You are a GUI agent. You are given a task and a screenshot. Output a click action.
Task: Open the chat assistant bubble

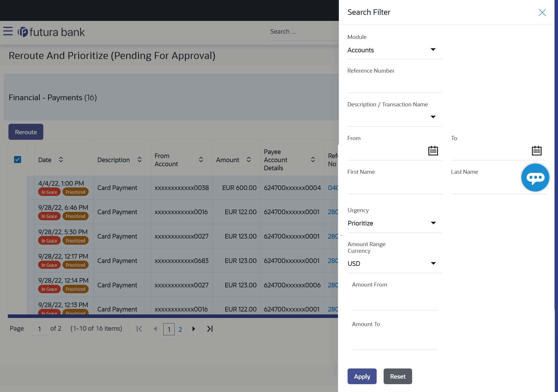point(535,178)
